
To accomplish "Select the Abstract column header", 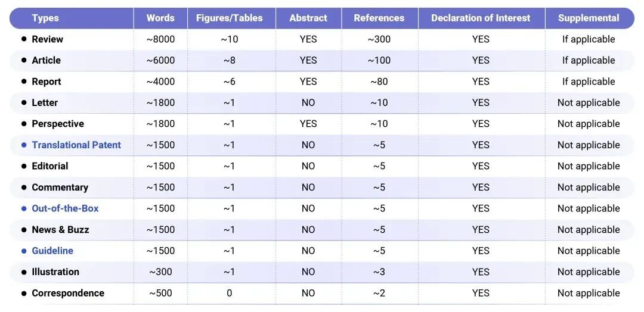I will 308,18.
